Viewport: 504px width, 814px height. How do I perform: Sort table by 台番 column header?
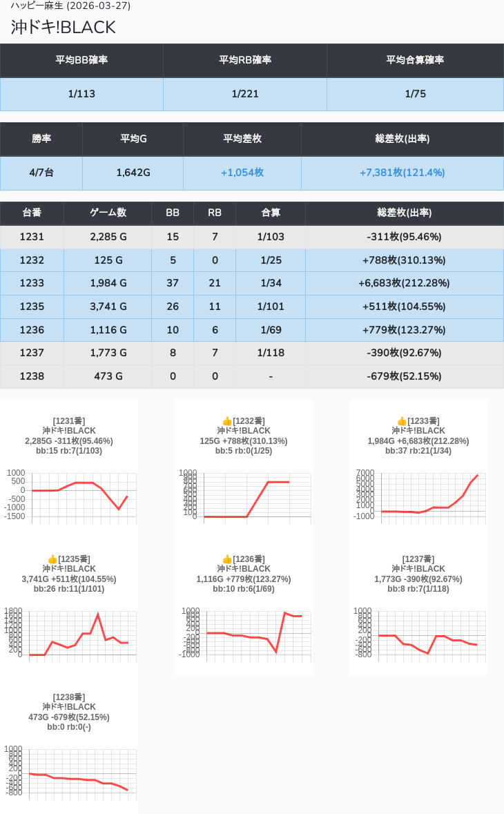[x=32, y=213]
